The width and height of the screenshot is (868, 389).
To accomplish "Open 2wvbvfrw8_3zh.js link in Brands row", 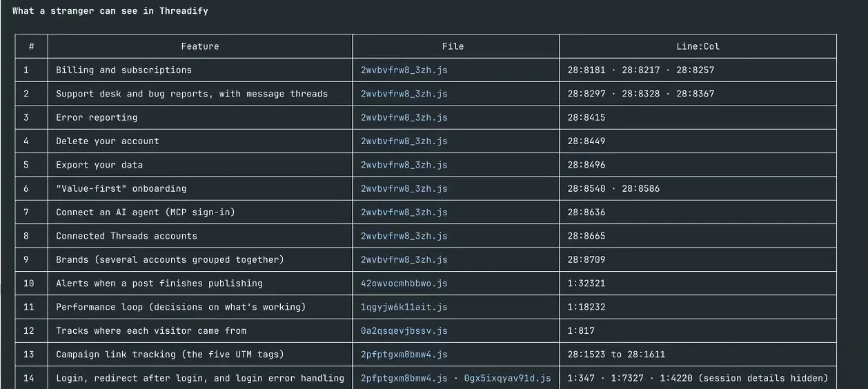I will [404, 259].
